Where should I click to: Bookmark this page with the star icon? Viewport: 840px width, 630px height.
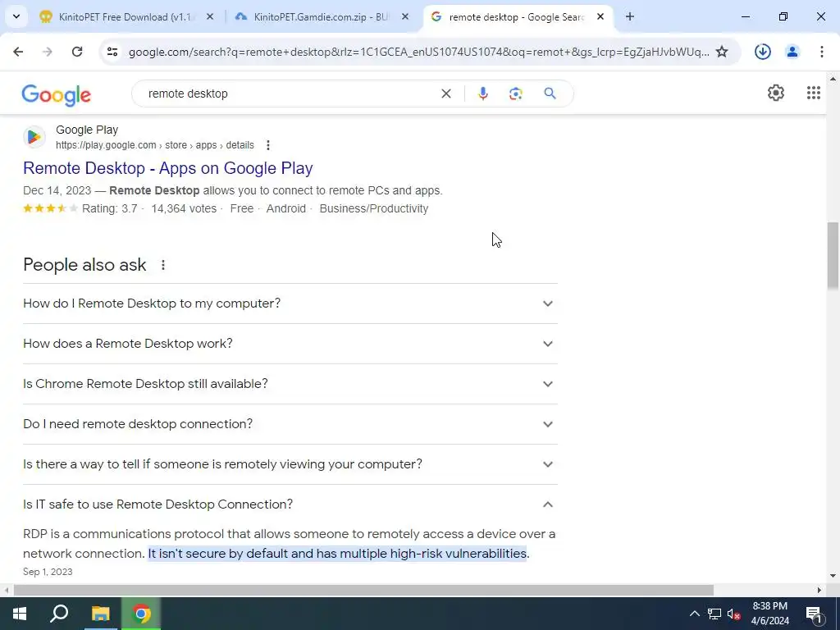(x=722, y=52)
